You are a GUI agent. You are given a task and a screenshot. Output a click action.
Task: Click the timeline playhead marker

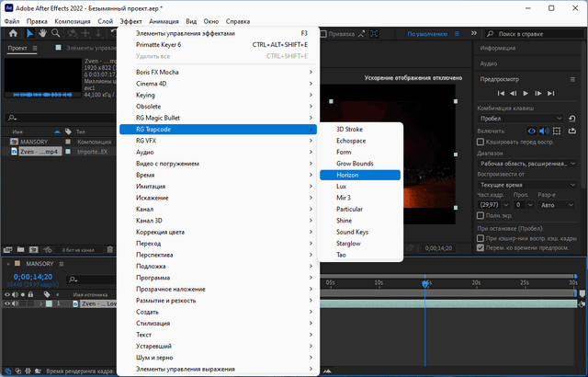click(424, 284)
